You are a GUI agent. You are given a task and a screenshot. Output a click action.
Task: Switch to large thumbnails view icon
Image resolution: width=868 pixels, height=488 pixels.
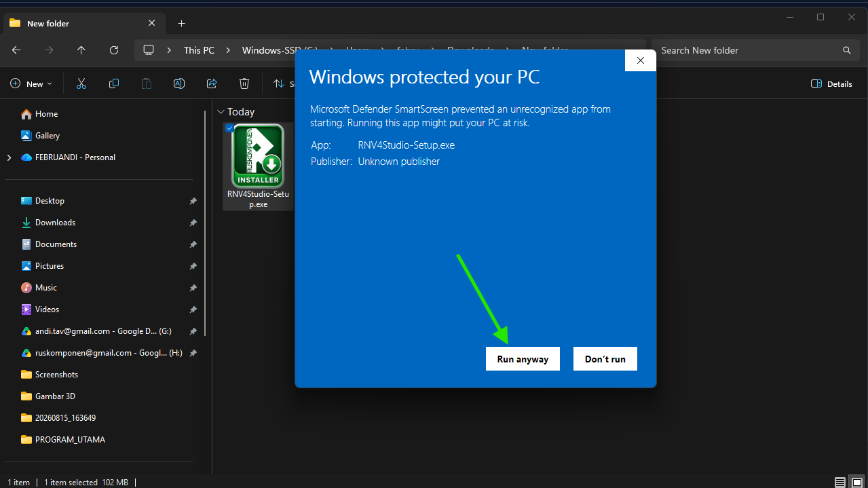click(857, 483)
